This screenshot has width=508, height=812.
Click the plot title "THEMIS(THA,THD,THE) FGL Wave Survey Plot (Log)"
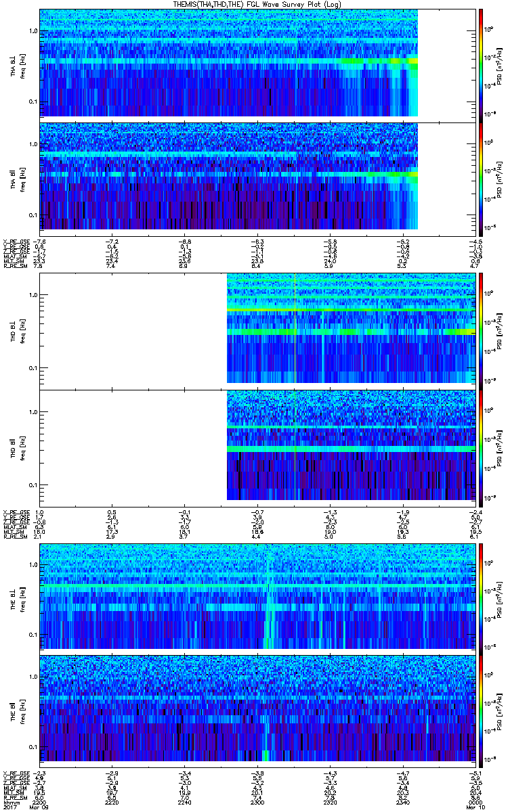(x=259, y=5)
